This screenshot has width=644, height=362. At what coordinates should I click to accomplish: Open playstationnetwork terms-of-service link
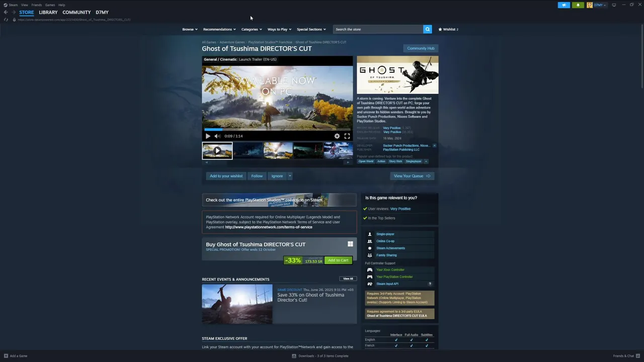(x=269, y=227)
